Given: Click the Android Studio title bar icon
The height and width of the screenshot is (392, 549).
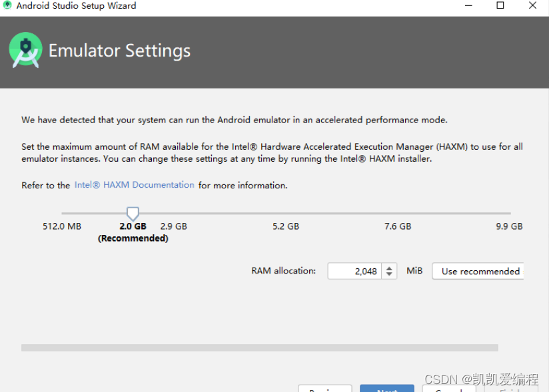Looking at the screenshot, I should click(7, 5).
